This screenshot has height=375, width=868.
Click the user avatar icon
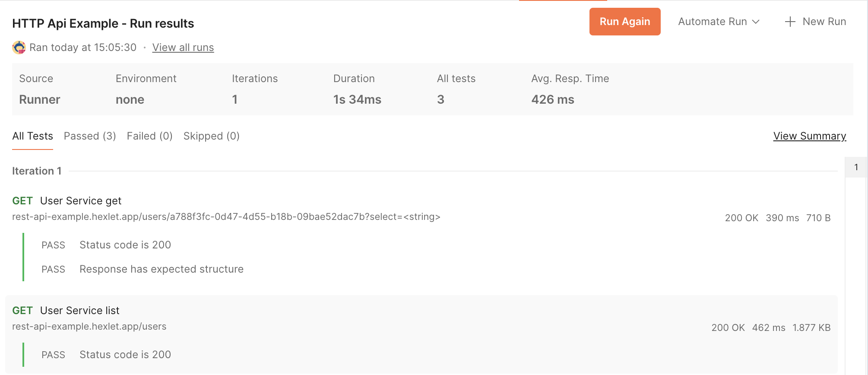pos(19,48)
